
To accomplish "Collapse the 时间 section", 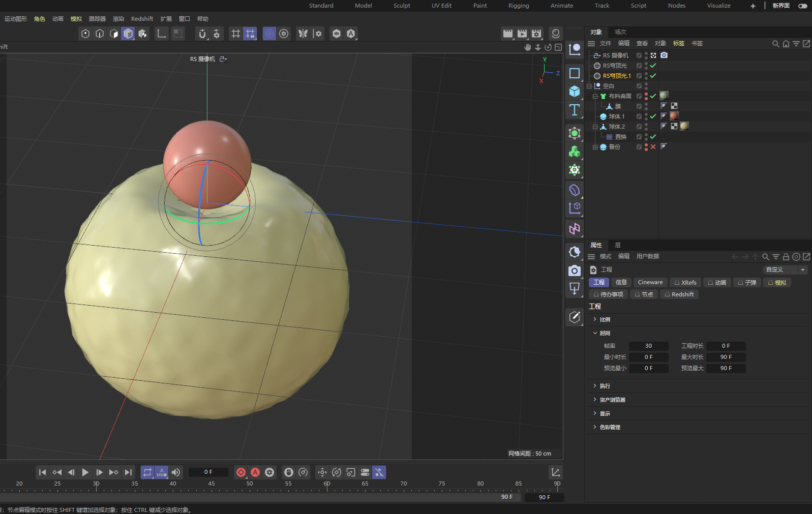I will (x=595, y=333).
